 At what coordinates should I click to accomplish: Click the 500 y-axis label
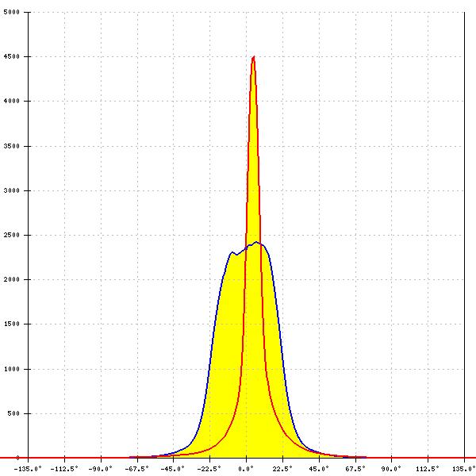pyautogui.click(x=13, y=413)
